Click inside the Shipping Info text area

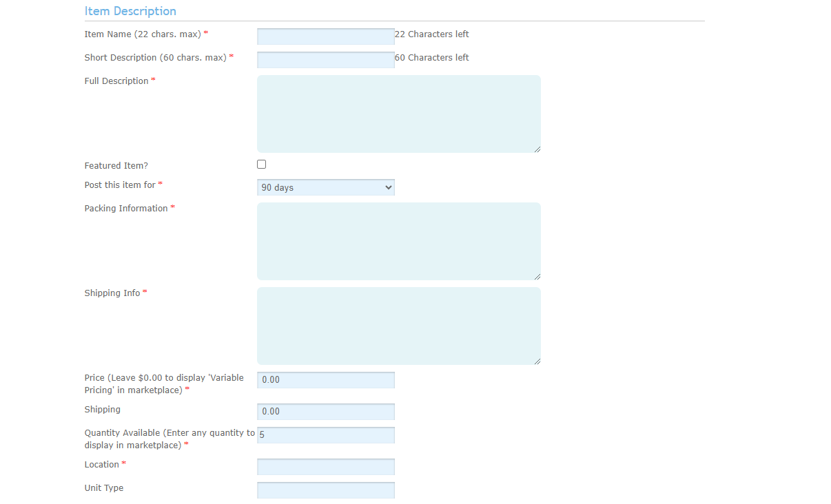(398, 326)
